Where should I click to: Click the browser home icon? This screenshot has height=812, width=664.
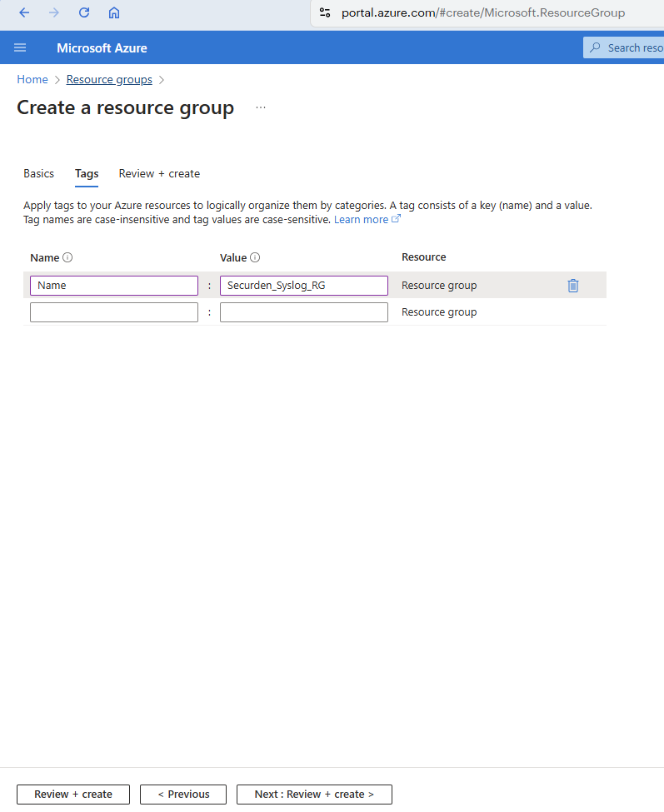[114, 12]
